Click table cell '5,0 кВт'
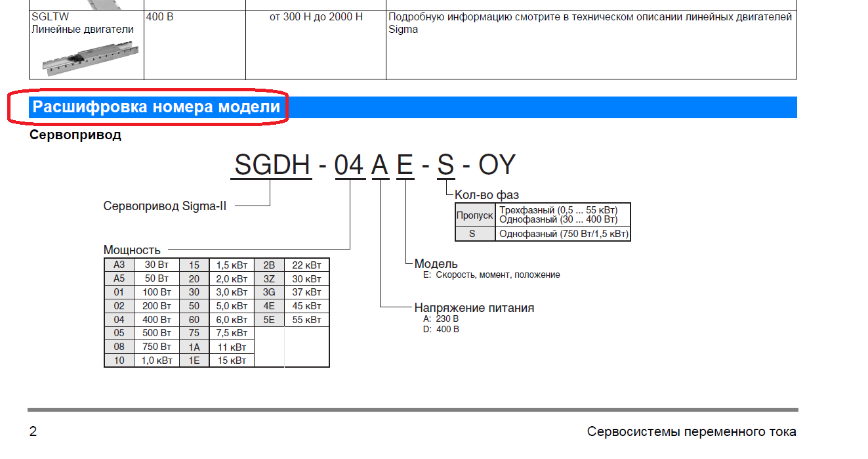 point(232,306)
